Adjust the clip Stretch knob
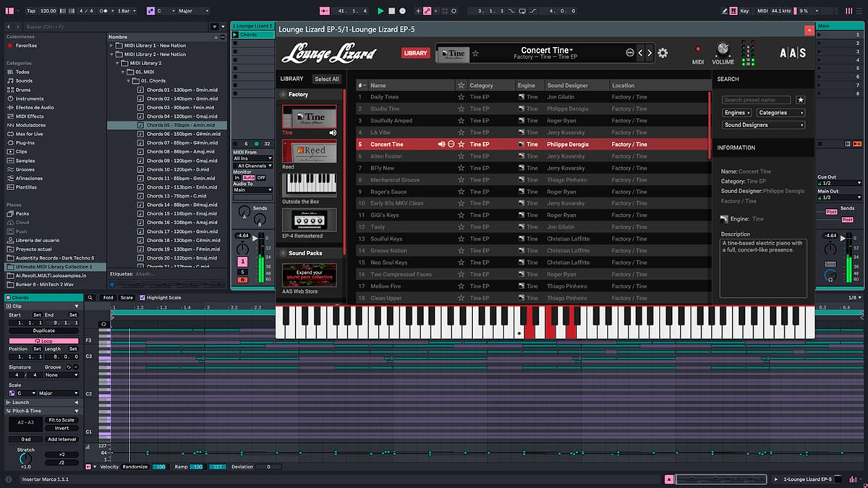 click(x=25, y=460)
